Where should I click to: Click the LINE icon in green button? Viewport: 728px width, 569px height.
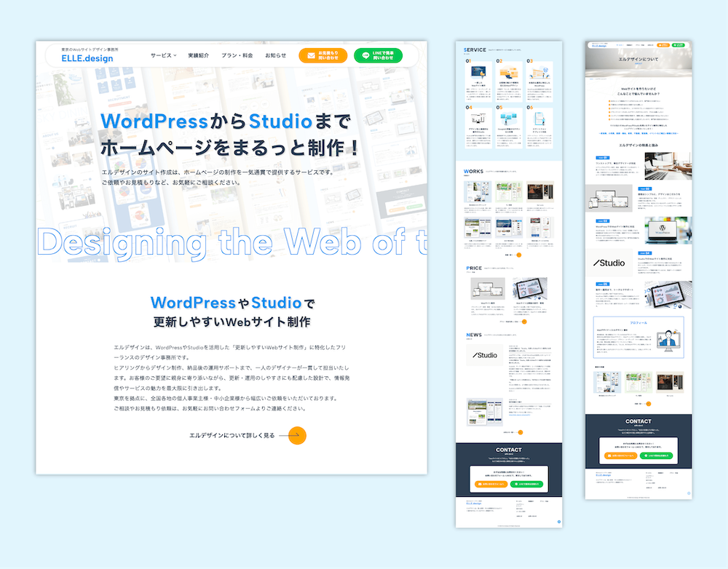click(x=366, y=56)
